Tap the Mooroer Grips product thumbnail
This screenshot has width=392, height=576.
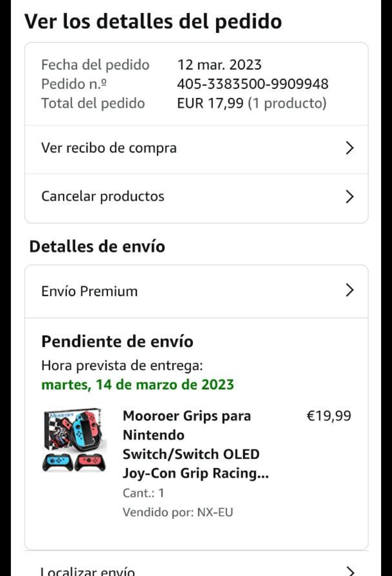tap(74, 440)
